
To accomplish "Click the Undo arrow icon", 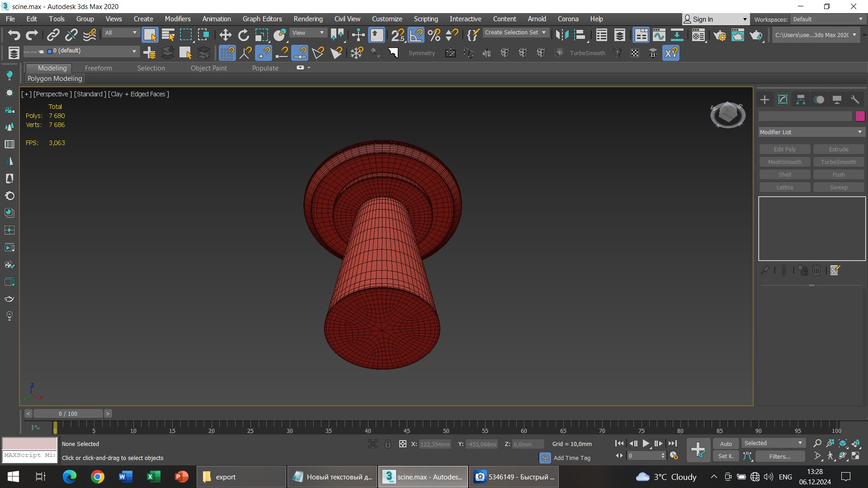I will (14, 35).
